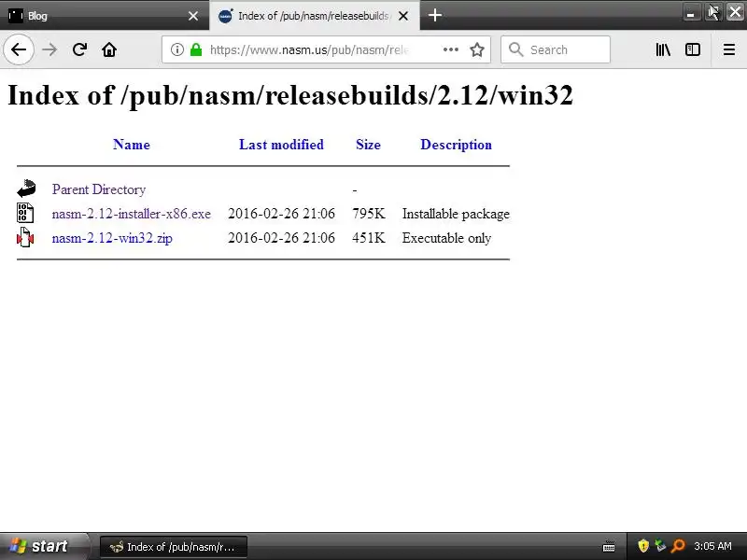Open page actions three-dot menu
The width and height of the screenshot is (747, 560).
451,49
